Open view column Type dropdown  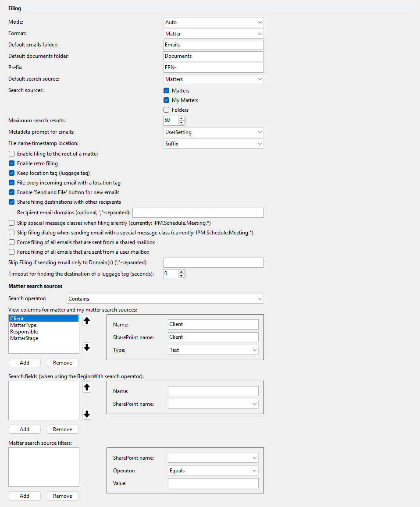(x=213, y=350)
